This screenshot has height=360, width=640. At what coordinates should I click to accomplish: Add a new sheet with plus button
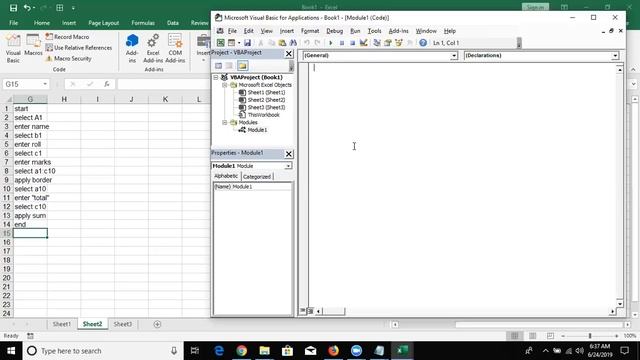[157, 324]
